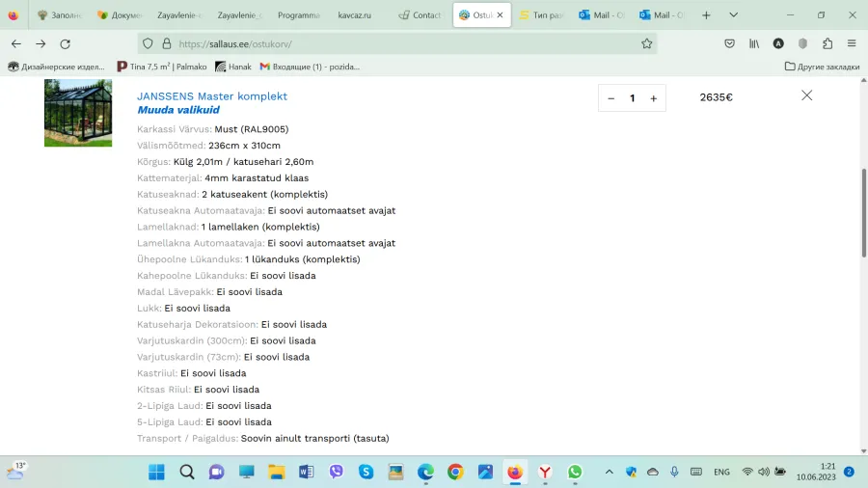Open Google Chrome from taskbar
868x488 pixels.
tap(455, 472)
